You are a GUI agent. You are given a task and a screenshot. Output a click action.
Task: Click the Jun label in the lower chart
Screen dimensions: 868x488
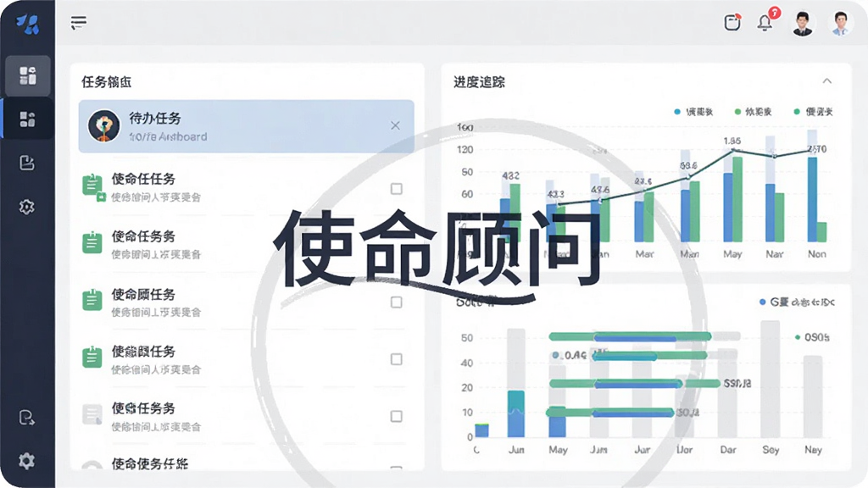tap(516, 450)
